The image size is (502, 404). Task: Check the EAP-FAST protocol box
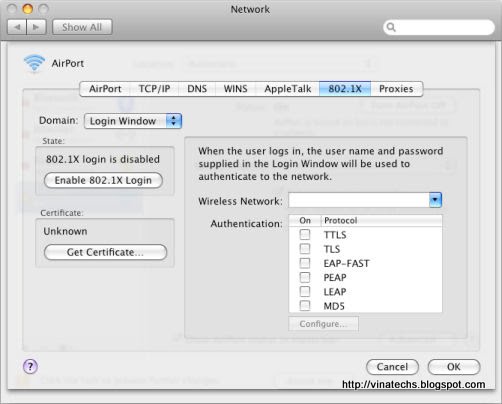(305, 263)
